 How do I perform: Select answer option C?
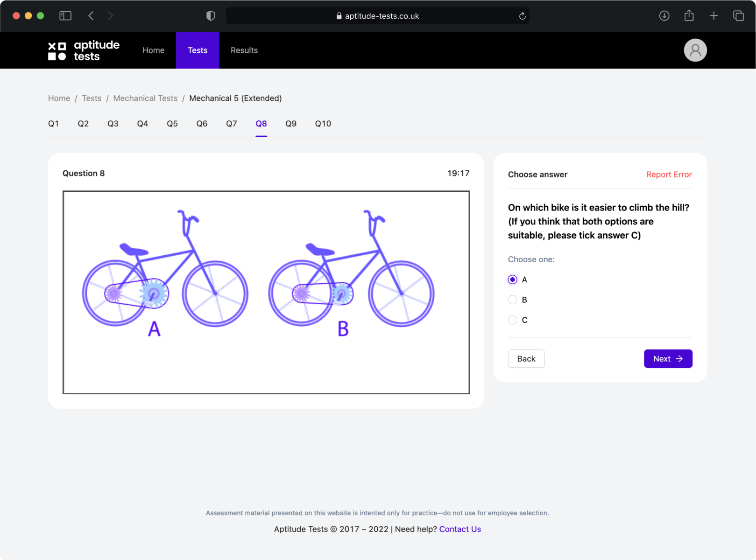[513, 320]
